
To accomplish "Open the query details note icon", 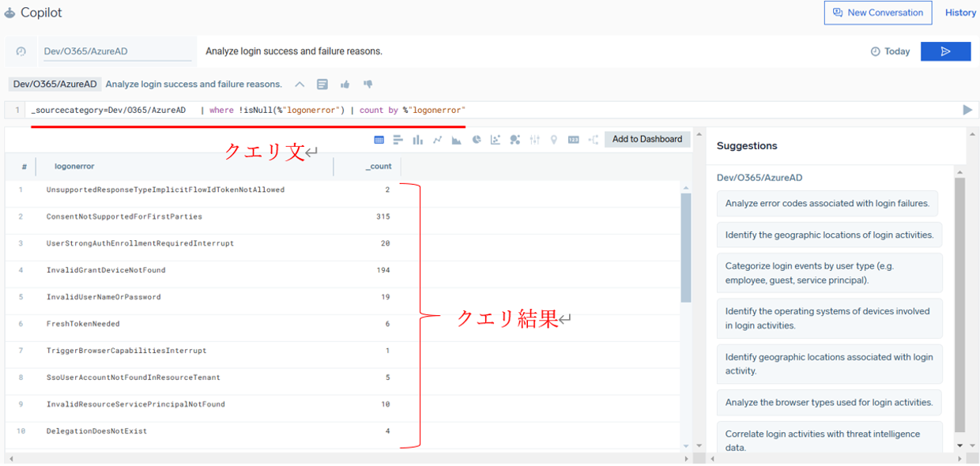I will pos(322,84).
